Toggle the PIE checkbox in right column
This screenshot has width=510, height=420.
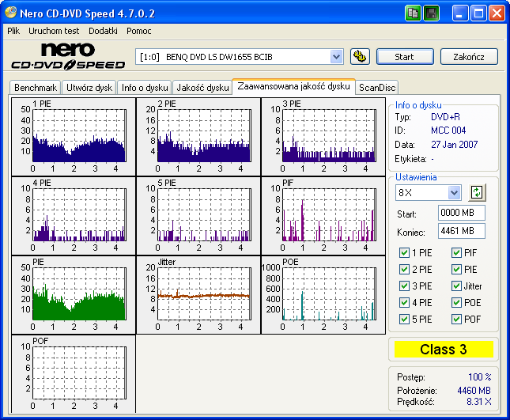click(456, 270)
